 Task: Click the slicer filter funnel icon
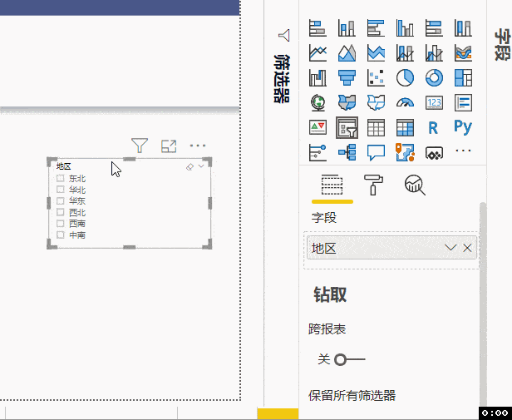click(140, 146)
